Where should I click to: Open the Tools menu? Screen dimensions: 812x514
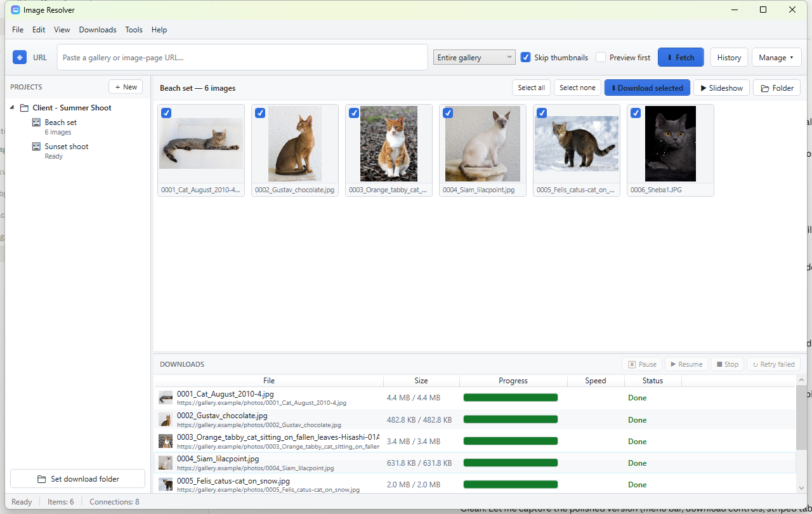(134, 30)
